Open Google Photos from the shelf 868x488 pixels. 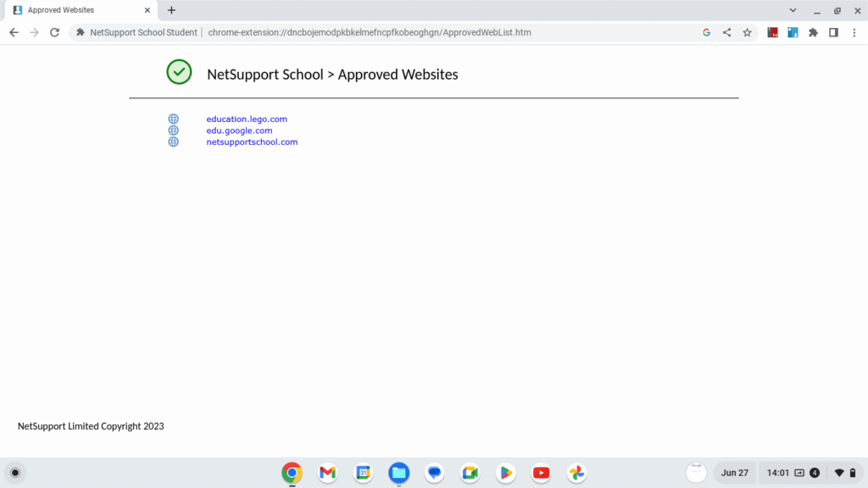576,473
